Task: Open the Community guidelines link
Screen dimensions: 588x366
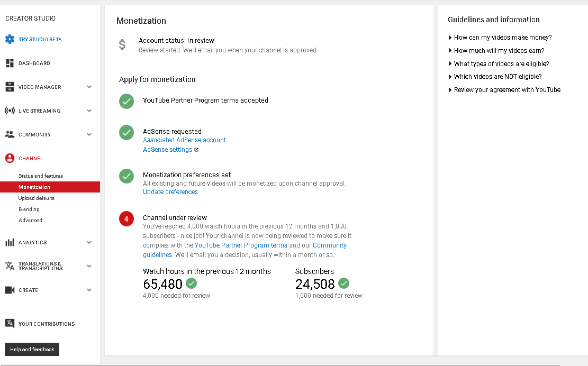Action: (x=245, y=250)
